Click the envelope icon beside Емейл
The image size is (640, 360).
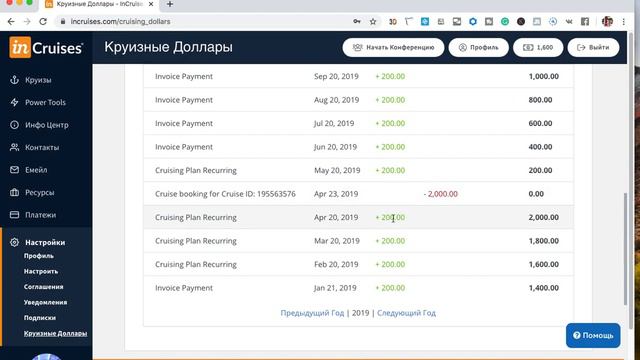[14, 169]
